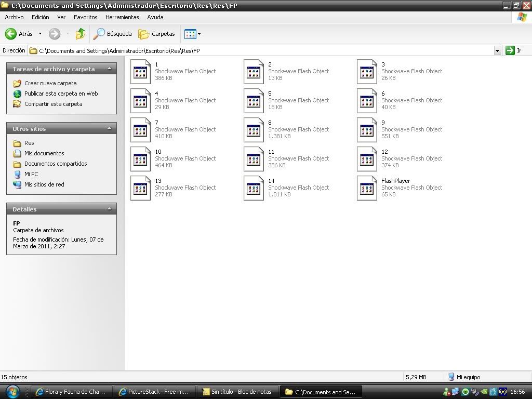The width and height of the screenshot is (532, 413).
Task: Click the Ir go button
Action: 514,50
